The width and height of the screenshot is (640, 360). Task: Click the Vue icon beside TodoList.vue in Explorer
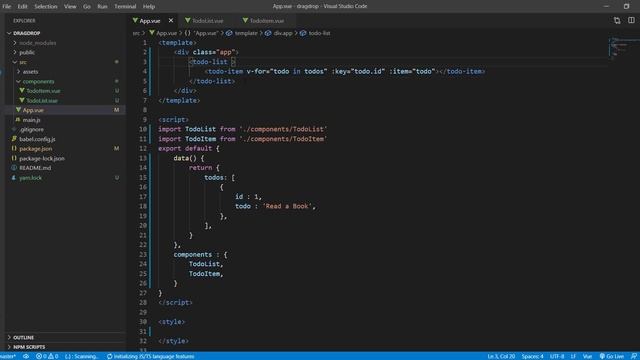(22, 100)
